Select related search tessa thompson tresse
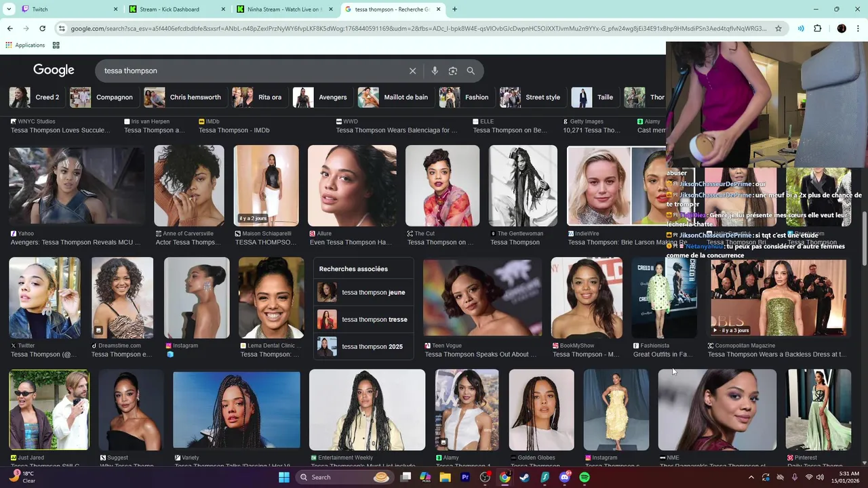This screenshot has height=488, width=868. tap(363, 319)
